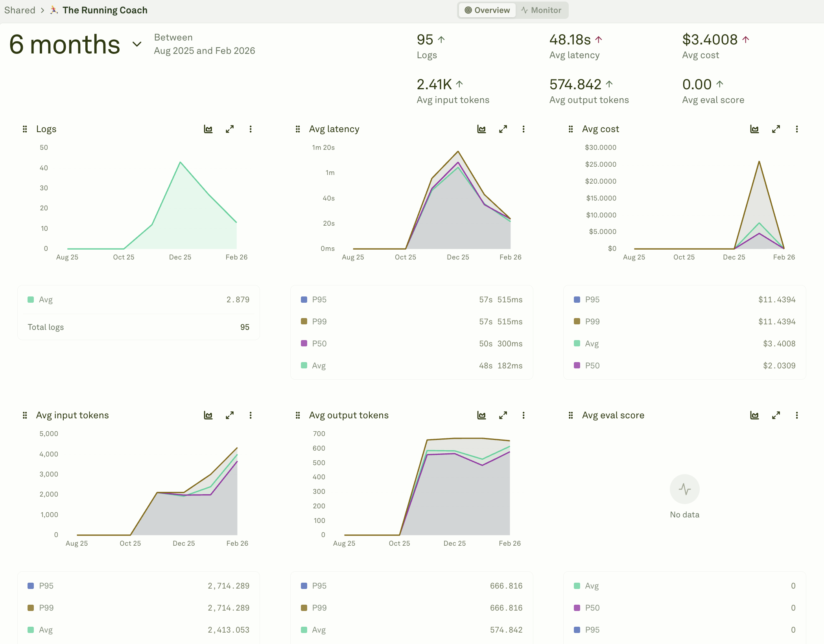The width and height of the screenshot is (824, 644).
Task: Click the P99 color swatch in Avg input tokens
Action: click(x=31, y=608)
